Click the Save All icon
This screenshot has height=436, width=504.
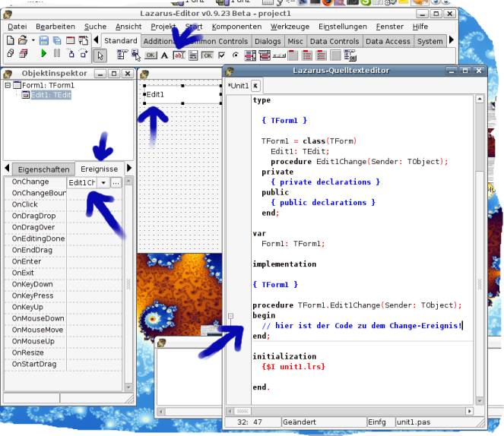tap(57, 40)
